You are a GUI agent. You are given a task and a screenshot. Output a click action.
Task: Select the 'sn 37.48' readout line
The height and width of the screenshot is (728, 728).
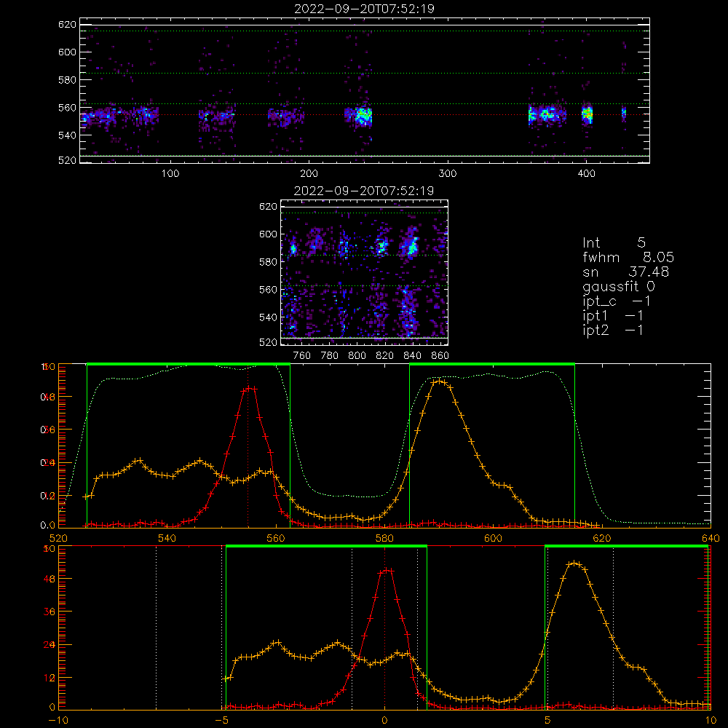[x=625, y=272]
